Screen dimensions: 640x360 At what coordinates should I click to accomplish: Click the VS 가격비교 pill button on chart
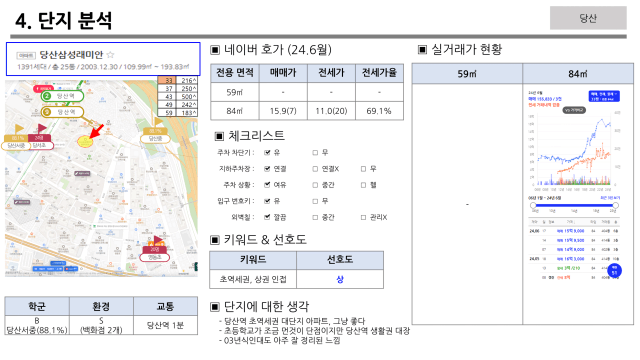(574, 110)
